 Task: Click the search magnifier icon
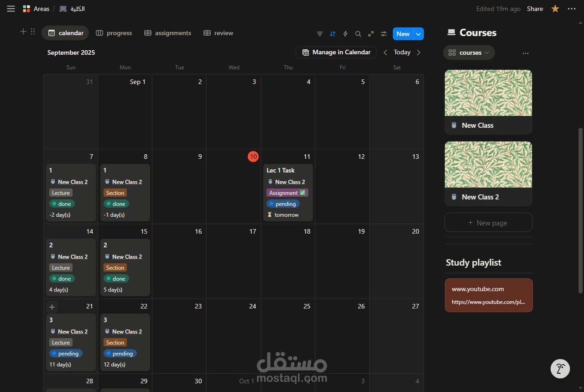(x=358, y=34)
